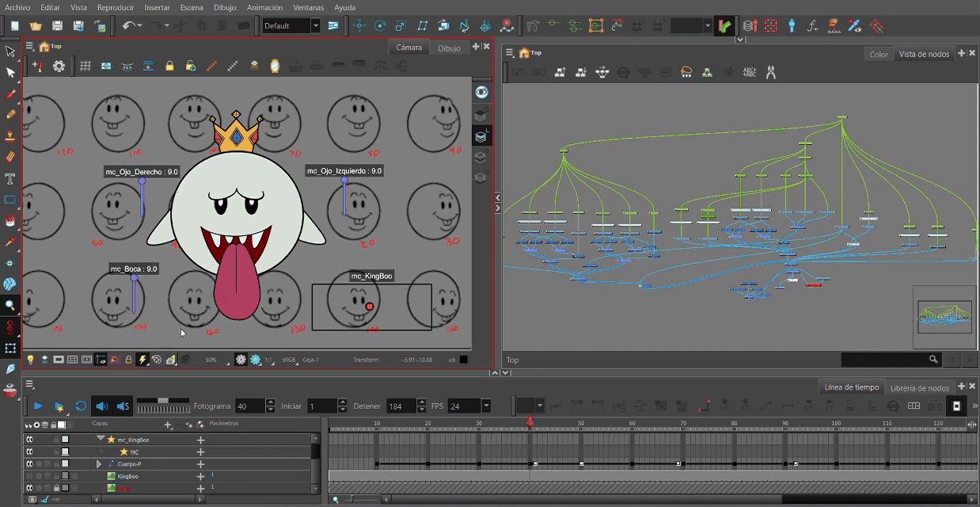Select the Brush tool
980x507 pixels.
(x=10, y=94)
